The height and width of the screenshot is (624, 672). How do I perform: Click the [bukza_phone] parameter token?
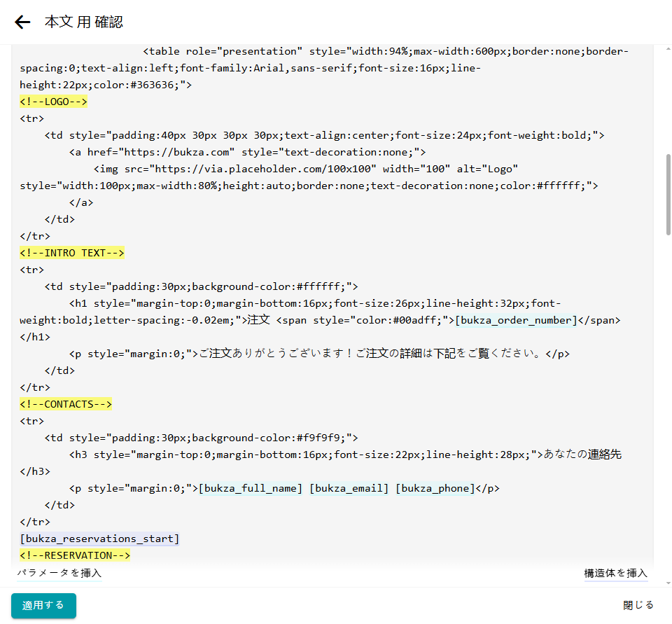[x=435, y=488]
